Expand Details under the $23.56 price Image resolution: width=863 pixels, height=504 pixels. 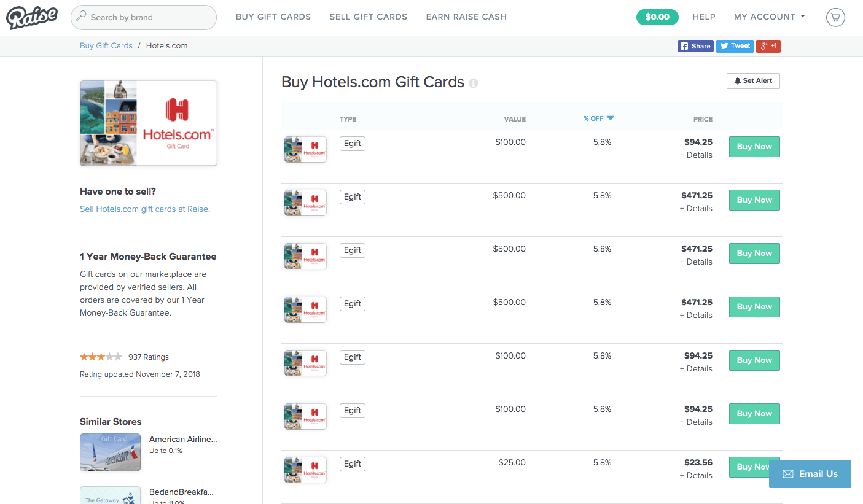coord(696,475)
